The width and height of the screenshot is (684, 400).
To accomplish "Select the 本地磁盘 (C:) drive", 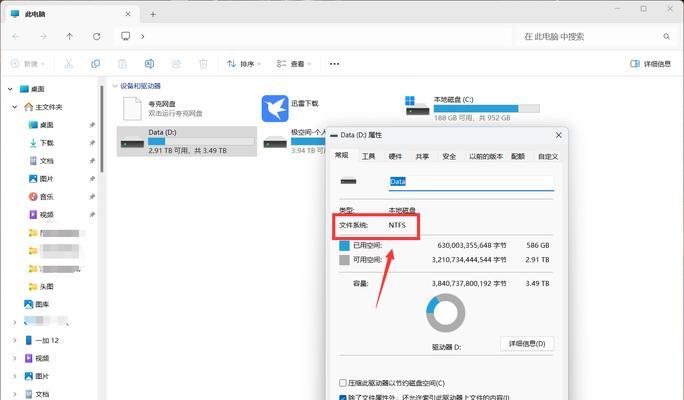I will coord(472,108).
